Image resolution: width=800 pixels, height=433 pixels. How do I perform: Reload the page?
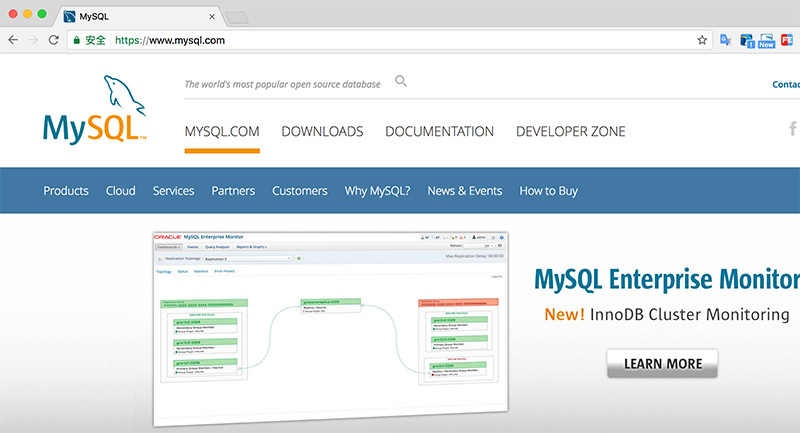tap(55, 40)
